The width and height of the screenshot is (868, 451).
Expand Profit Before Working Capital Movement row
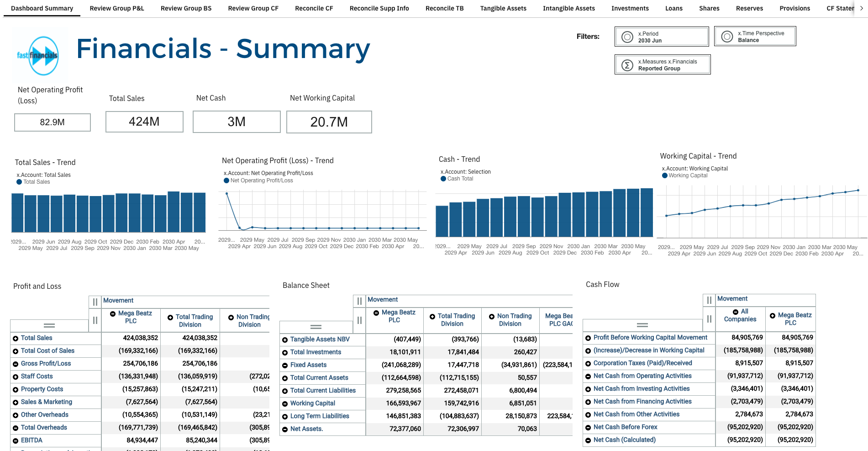coord(588,338)
